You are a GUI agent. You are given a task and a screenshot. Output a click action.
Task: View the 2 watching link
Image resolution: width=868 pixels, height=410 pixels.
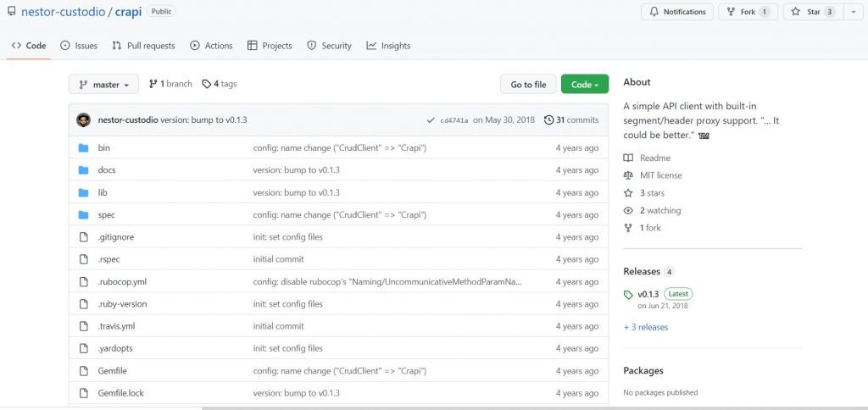(660, 210)
